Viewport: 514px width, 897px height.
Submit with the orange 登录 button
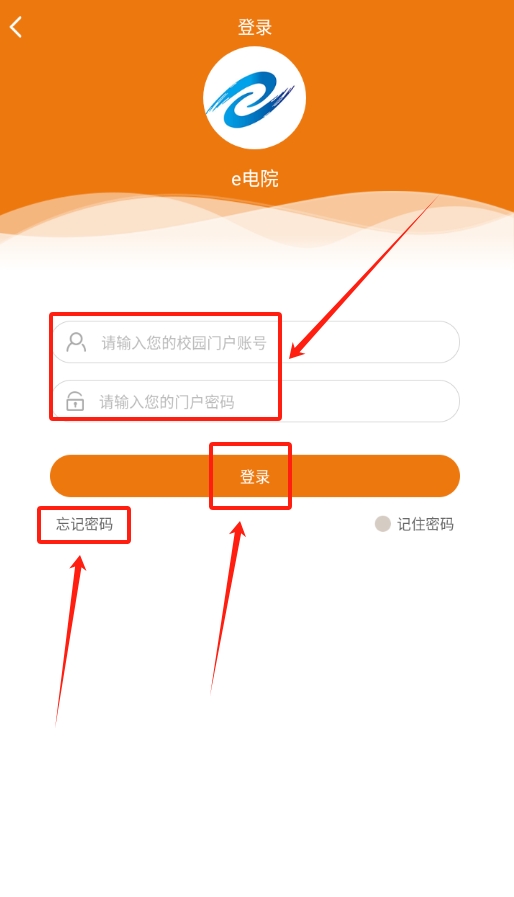tap(255, 476)
